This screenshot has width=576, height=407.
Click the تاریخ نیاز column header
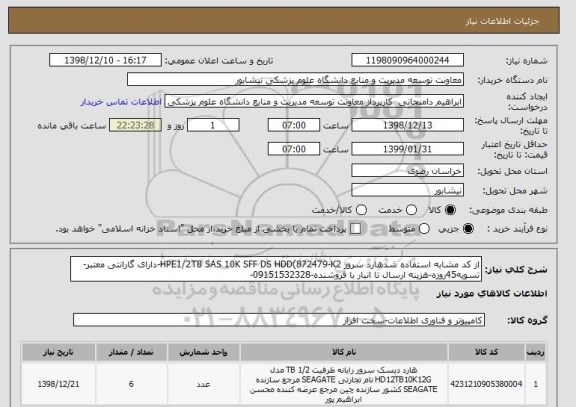point(58,352)
